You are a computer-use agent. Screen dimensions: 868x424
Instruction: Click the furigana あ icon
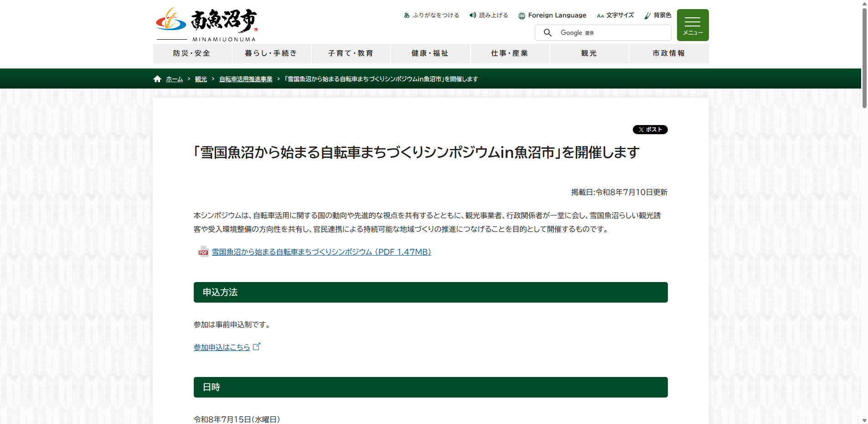point(407,15)
